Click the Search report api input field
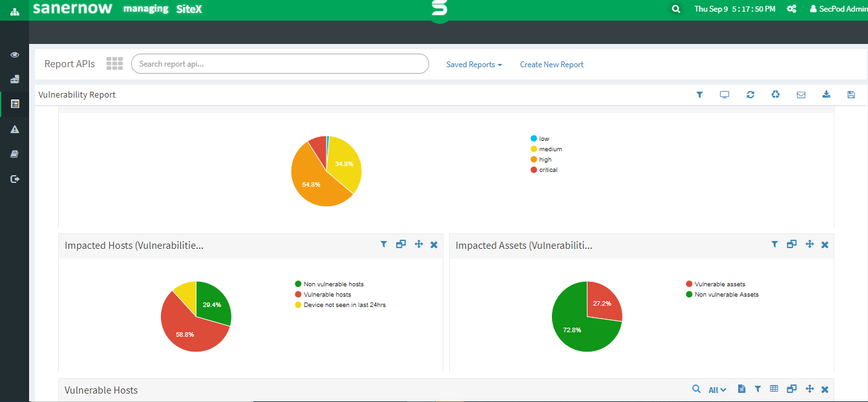 click(x=280, y=64)
